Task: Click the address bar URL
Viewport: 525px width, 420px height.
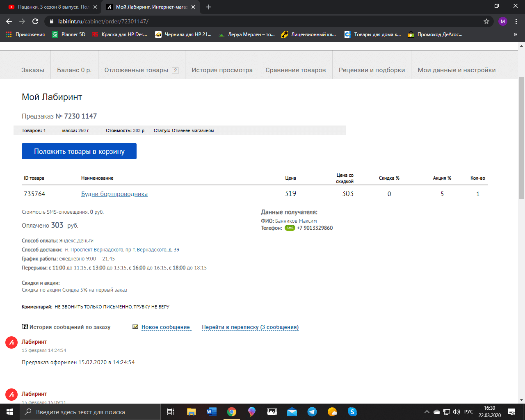Action: coord(103,21)
